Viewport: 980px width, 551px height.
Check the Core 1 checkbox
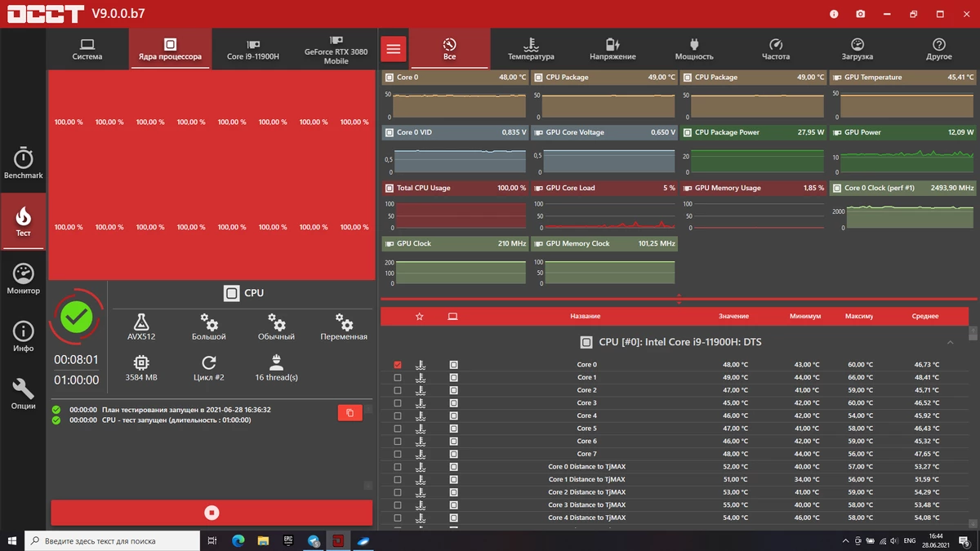(398, 377)
